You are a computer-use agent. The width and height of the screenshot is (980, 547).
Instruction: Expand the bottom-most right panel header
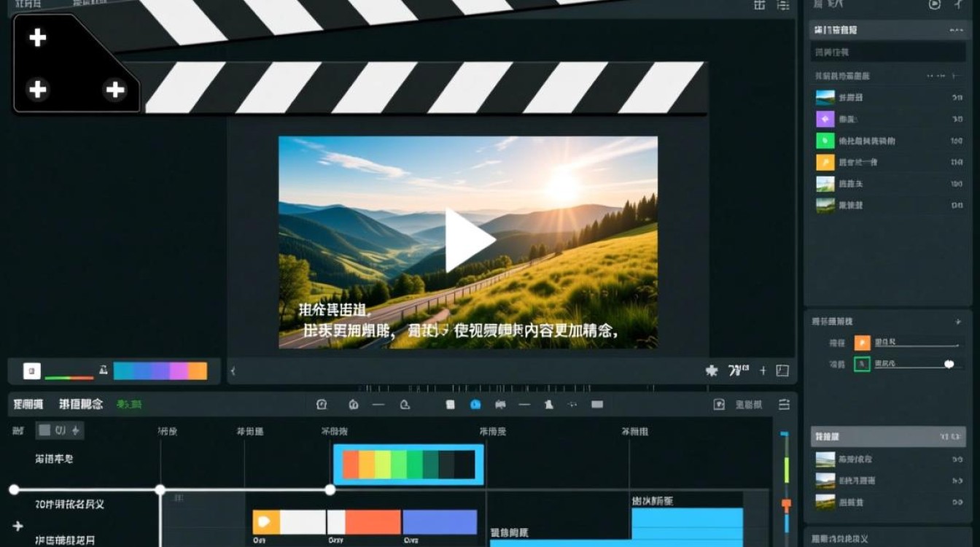pyautogui.click(x=888, y=538)
